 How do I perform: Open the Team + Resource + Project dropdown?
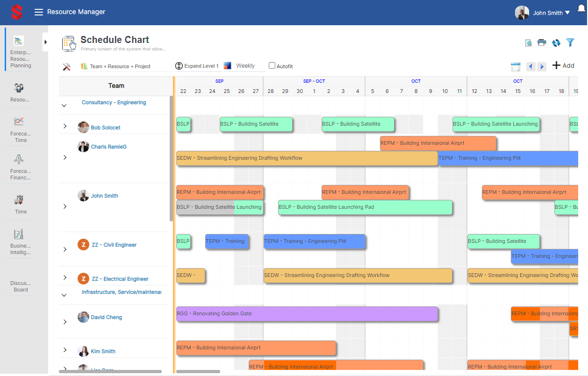point(120,66)
